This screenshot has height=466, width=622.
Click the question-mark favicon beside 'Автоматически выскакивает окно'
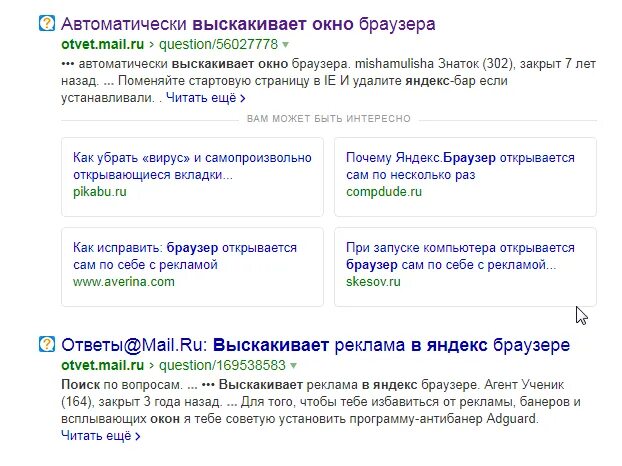point(47,23)
